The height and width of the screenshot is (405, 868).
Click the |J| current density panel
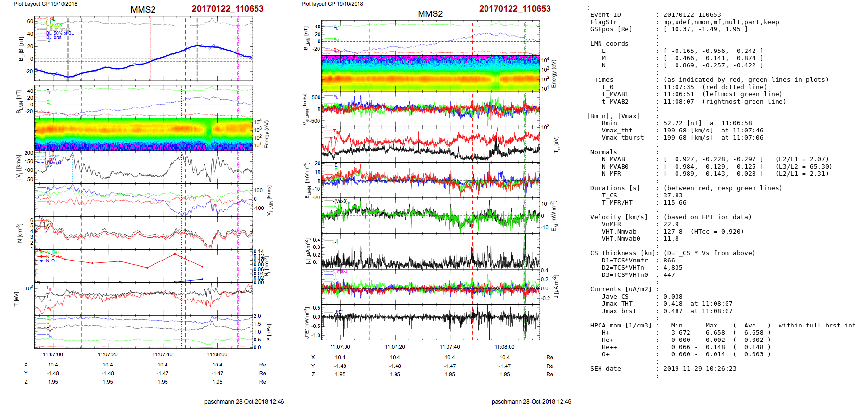[x=431, y=251]
